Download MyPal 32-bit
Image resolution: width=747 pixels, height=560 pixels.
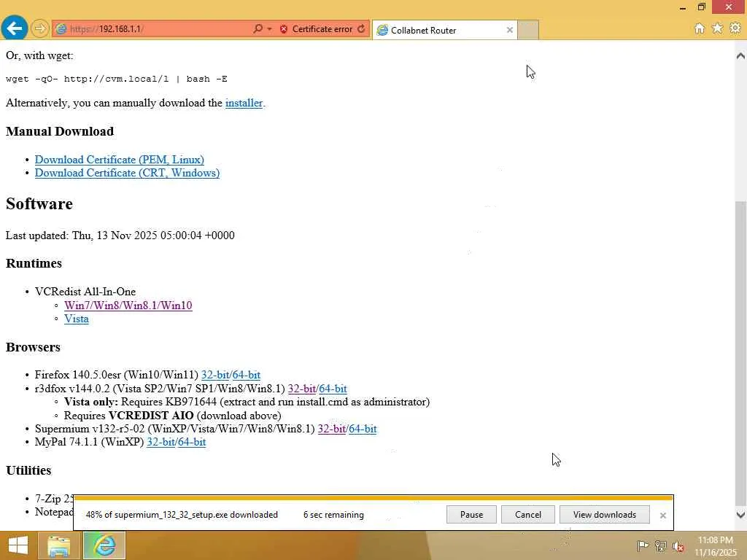160,442
